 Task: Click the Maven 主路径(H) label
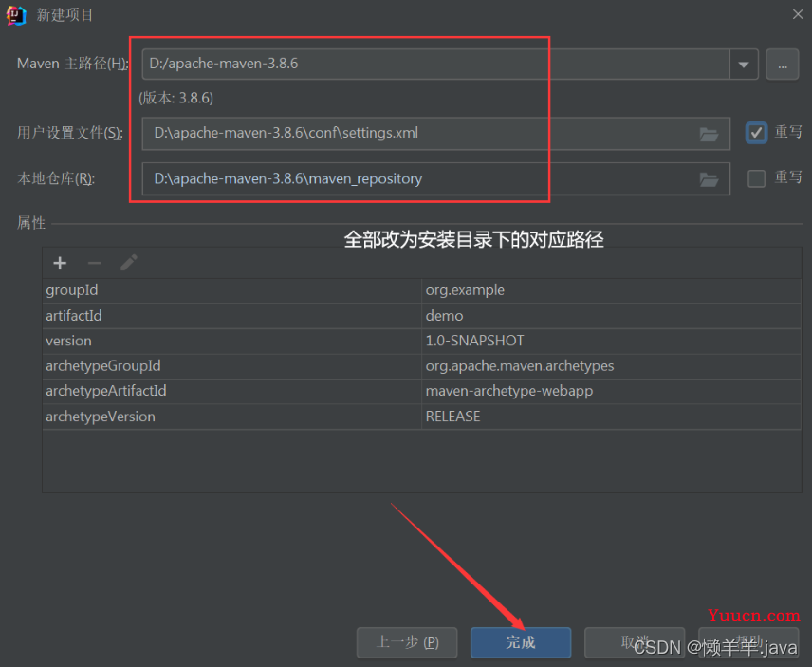(x=72, y=64)
